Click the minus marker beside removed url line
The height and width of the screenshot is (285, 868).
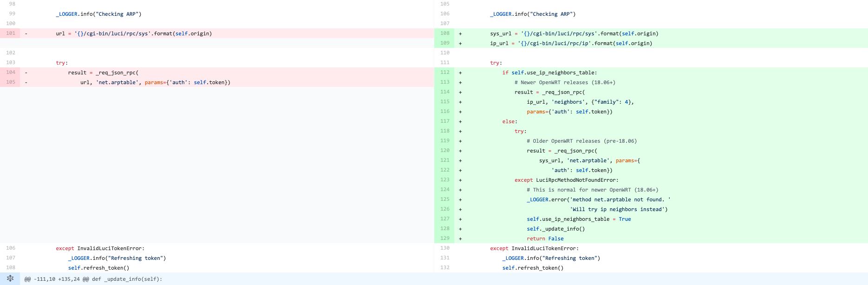click(26, 33)
